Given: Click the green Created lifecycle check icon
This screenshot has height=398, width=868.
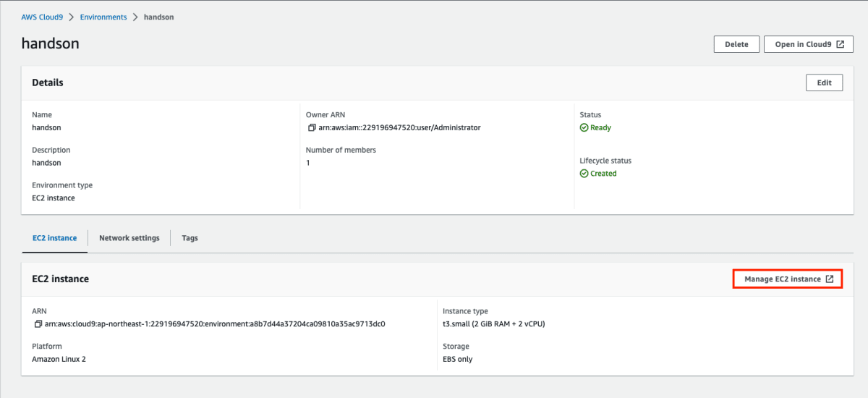Looking at the screenshot, I should coord(584,174).
